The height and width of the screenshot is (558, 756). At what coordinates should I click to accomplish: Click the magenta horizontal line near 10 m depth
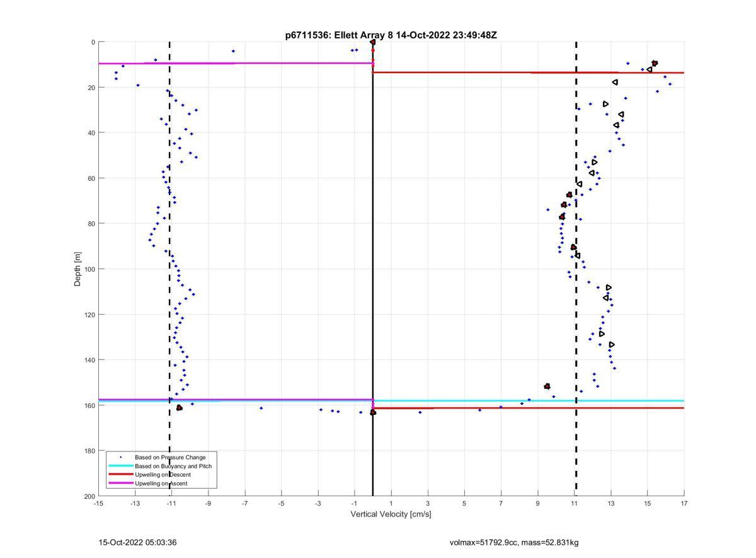point(236,63)
